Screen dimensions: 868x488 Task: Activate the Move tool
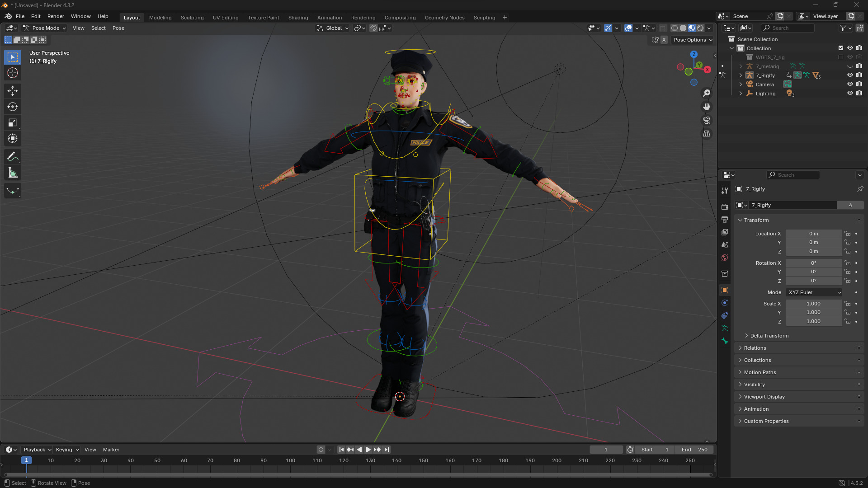pyautogui.click(x=13, y=91)
